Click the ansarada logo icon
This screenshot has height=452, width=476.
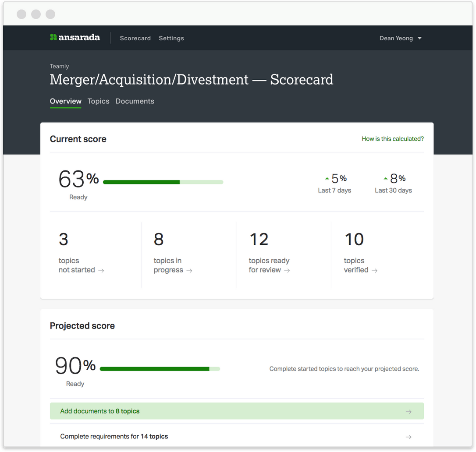pos(53,38)
